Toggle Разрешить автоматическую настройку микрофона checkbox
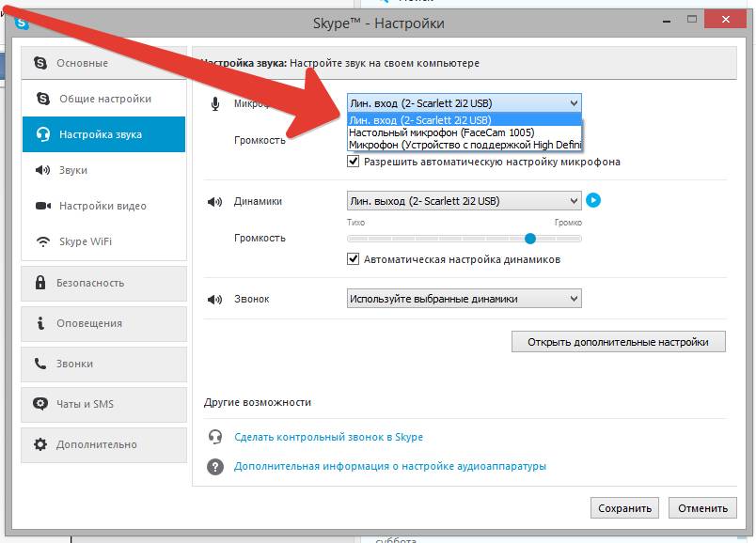The image size is (756, 543). pyautogui.click(x=353, y=161)
